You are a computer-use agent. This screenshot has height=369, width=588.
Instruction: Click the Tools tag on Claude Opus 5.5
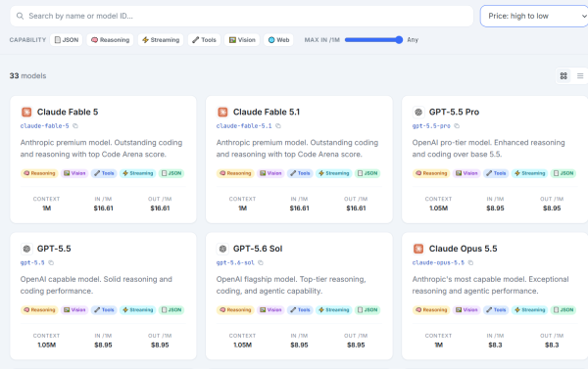coord(496,310)
